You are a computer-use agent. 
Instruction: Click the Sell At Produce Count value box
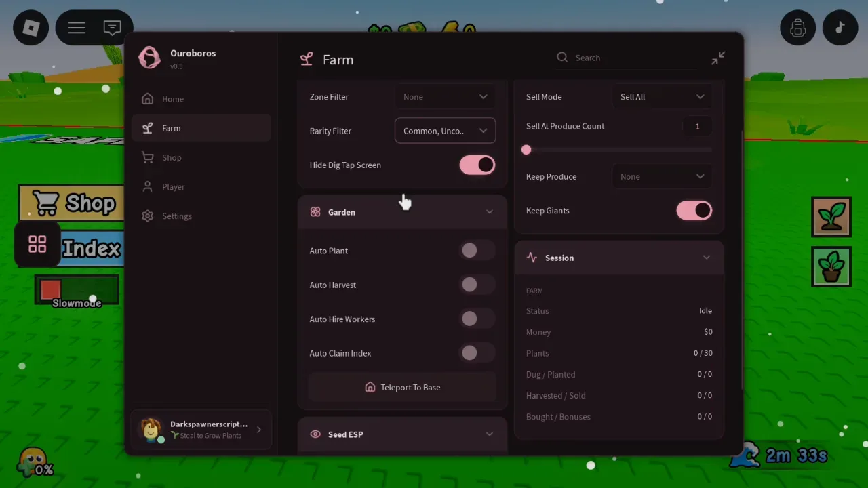pos(697,126)
